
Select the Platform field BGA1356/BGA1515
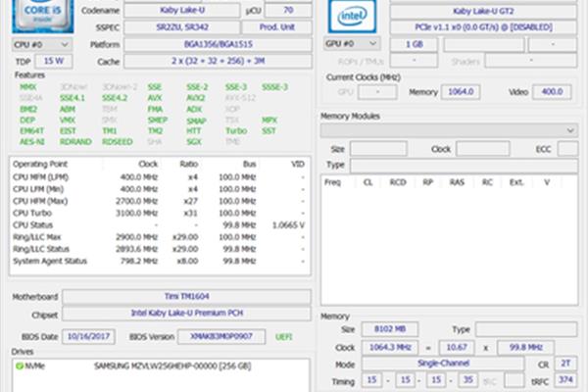coord(218,44)
